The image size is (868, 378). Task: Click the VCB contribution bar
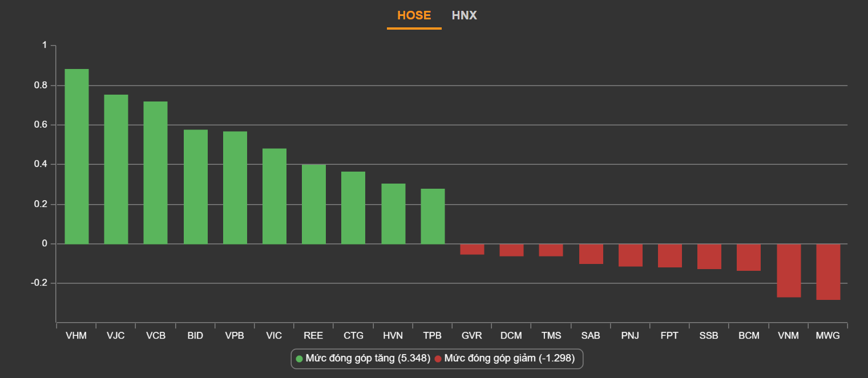(155, 173)
